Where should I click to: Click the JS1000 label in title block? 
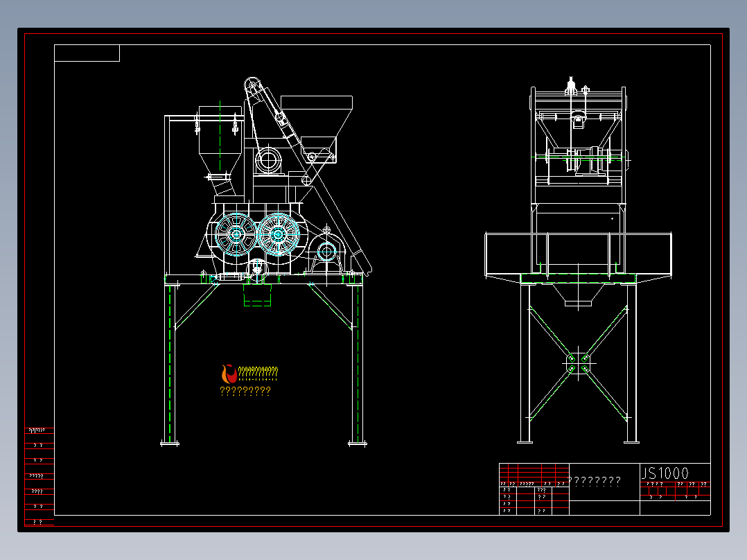click(x=665, y=473)
